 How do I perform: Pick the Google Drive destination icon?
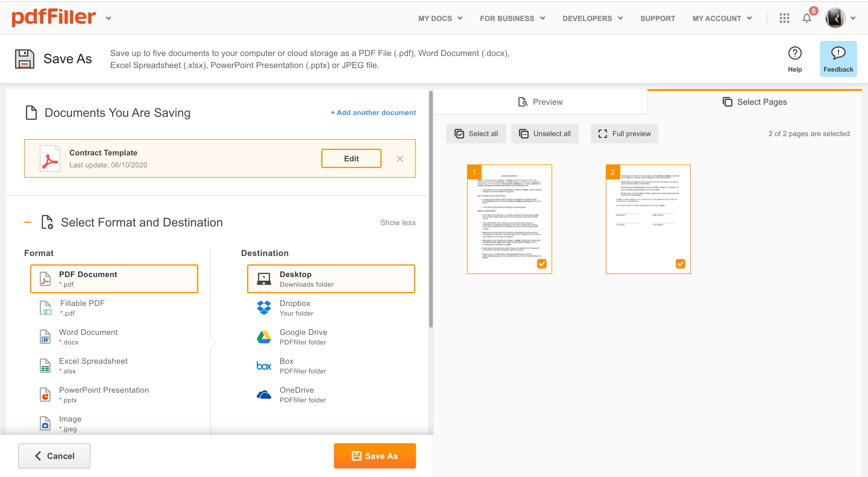(264, 337)
